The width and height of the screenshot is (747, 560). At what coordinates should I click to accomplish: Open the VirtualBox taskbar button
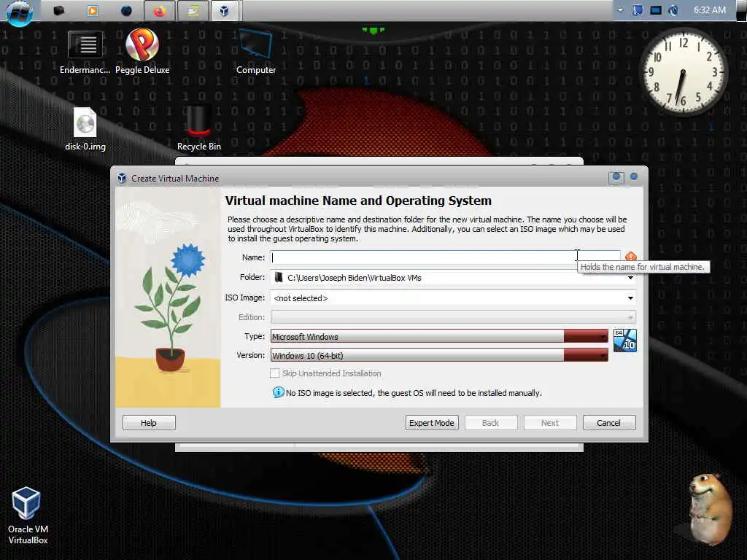point(224,10)
